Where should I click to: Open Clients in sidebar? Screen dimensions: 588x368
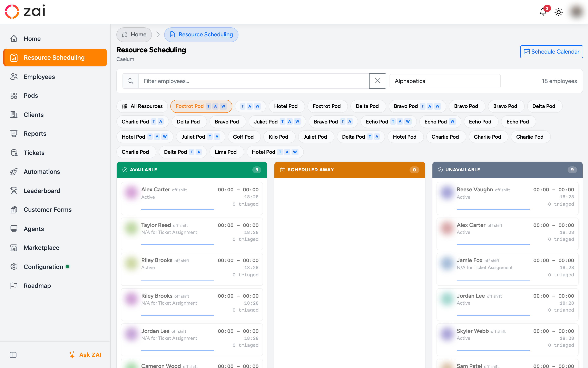click(x=55, y=115)
